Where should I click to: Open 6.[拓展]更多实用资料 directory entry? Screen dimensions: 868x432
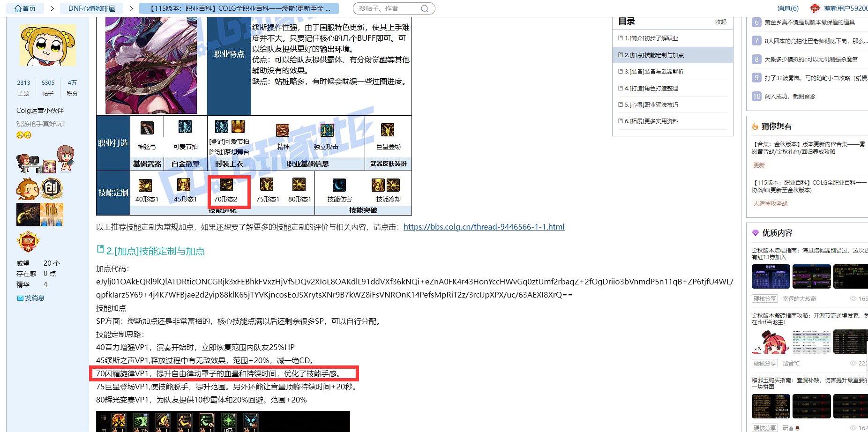pos(651,121)
